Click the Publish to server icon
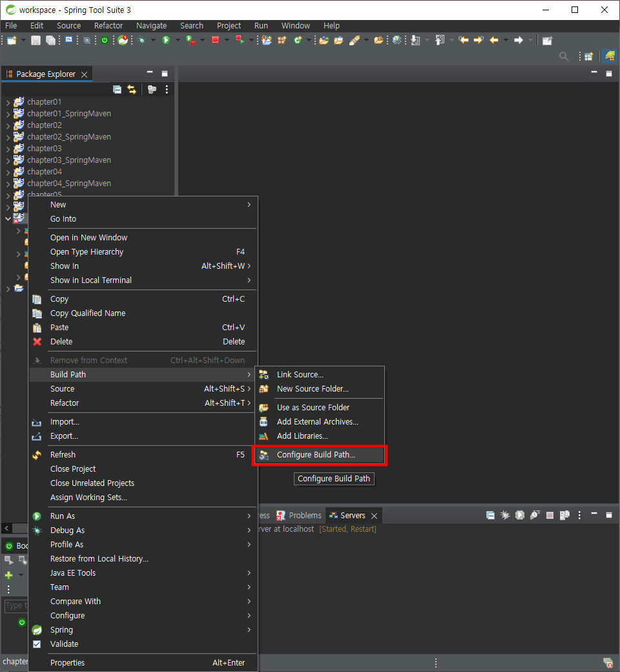This screenshot has width=620, height=672. [564, 515]
